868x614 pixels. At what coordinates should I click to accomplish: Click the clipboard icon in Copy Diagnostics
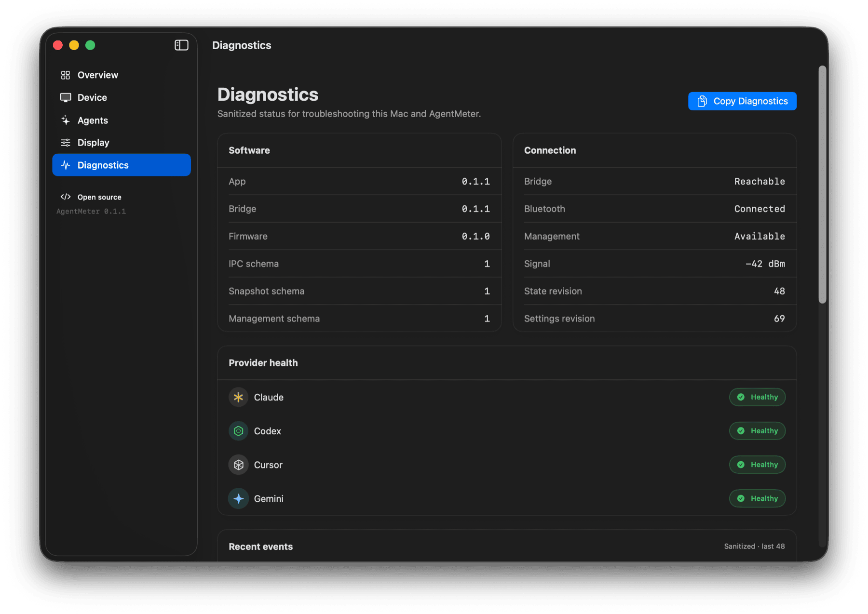(702, 101)
